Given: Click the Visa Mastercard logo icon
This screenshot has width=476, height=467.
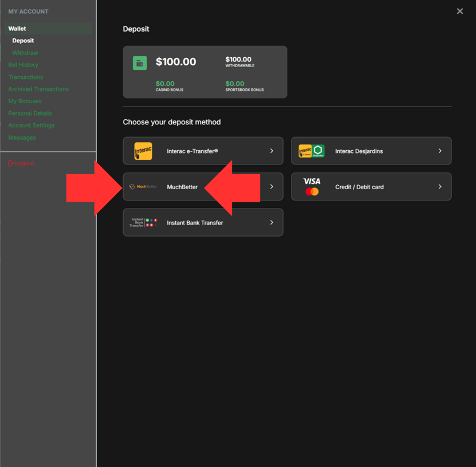Looking at the screenshot, I should (x=312, y=187).
